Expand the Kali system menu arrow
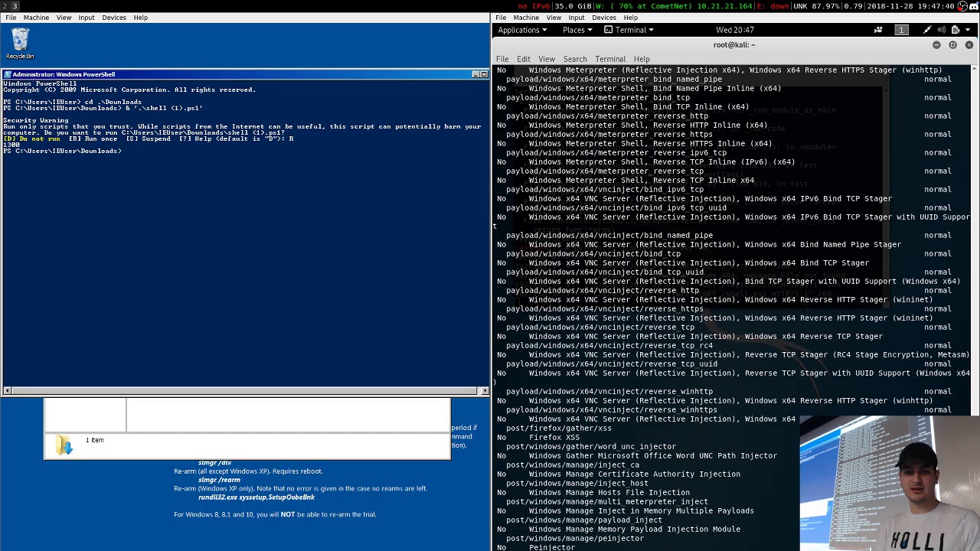 968,30
